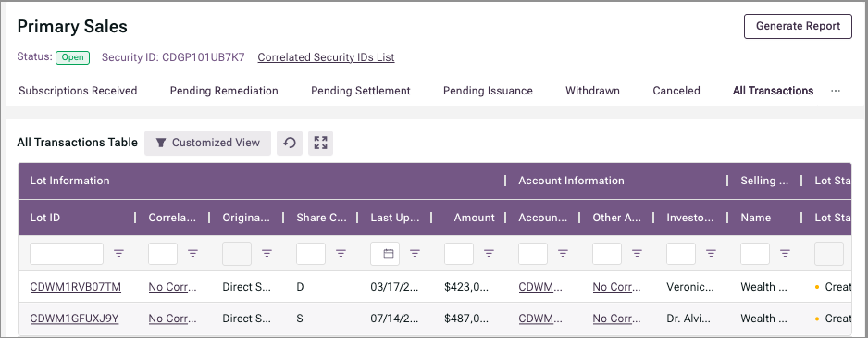Open lot CDWM1RVB07TM details
Viewport: 868px width, 338px height.
pos(76,287)
